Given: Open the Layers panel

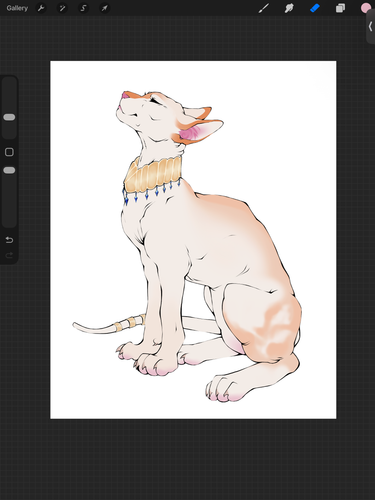Looking at the screenshot, I should coord(340,8).
